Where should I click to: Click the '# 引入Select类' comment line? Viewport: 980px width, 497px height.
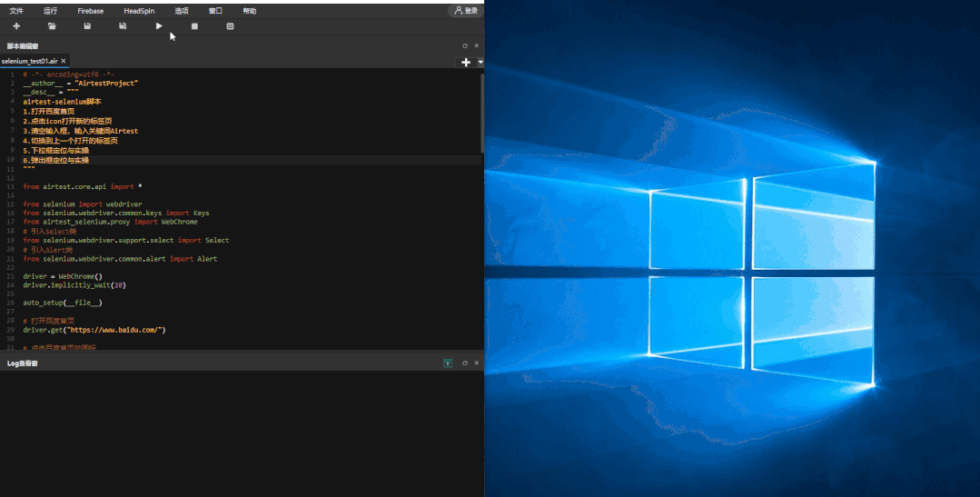pyautogui.click(x=49, y=232)
